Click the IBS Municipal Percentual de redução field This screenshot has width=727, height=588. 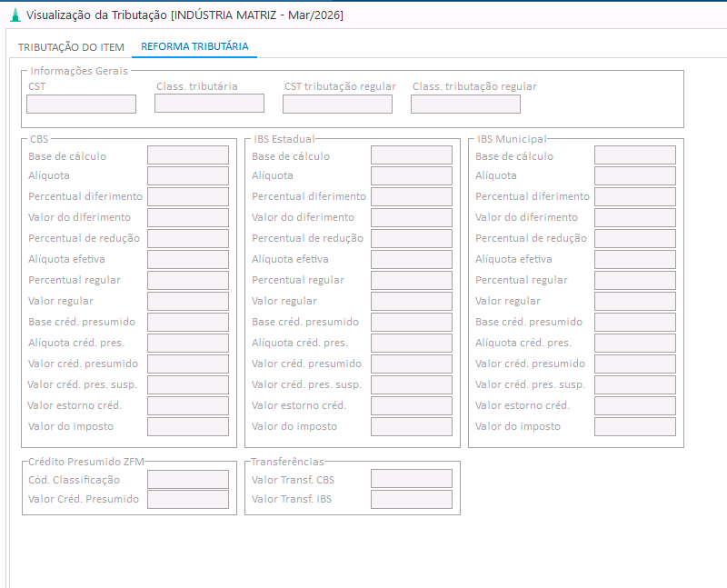coord(635,239)
